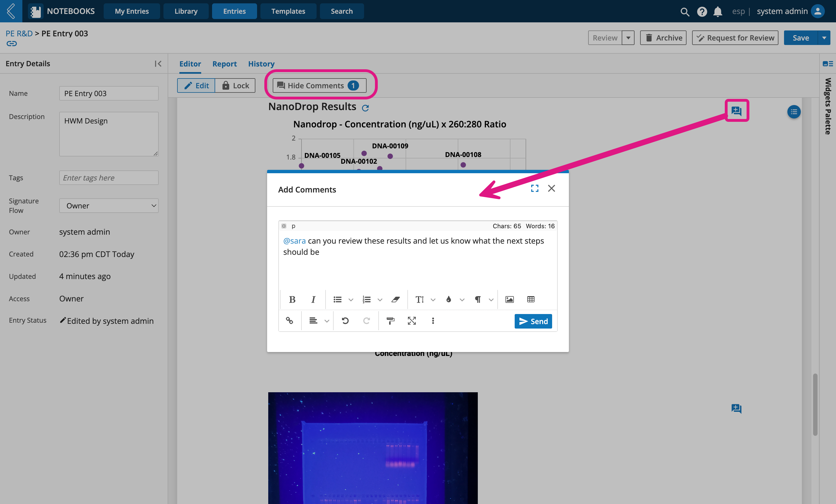Switch to the History tab
836x504 pixels.
[x=261, y=64]
